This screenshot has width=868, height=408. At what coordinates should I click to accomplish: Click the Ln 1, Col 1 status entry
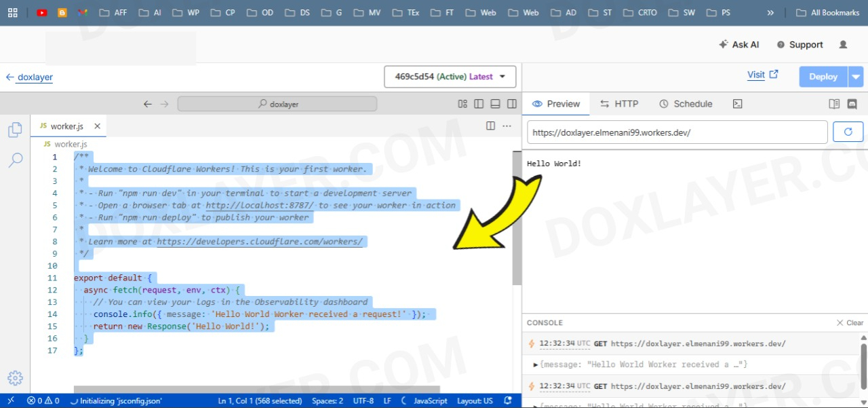tap(260, 401)
